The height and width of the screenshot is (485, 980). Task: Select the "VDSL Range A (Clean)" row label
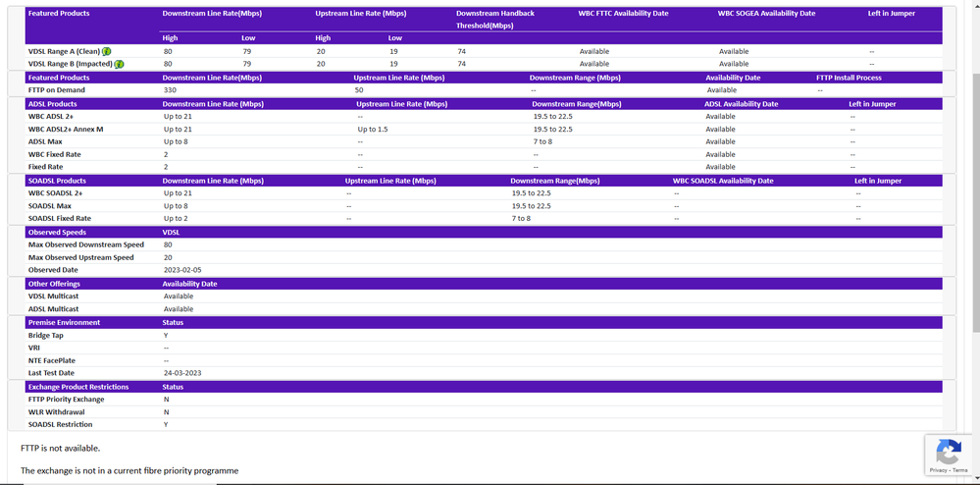[x=65, y=51]
